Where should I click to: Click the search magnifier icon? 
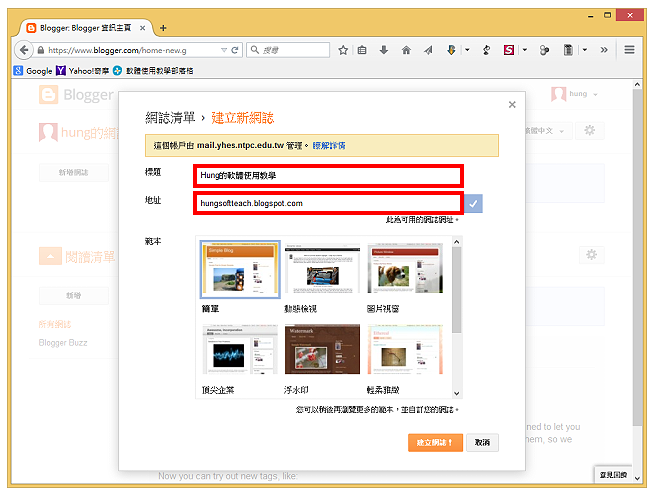(x=254, y=50)
